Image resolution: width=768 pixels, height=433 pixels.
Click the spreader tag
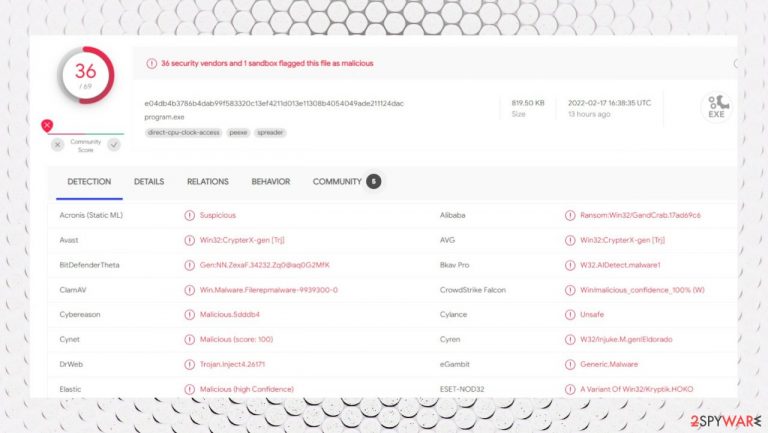click(270, 133)
